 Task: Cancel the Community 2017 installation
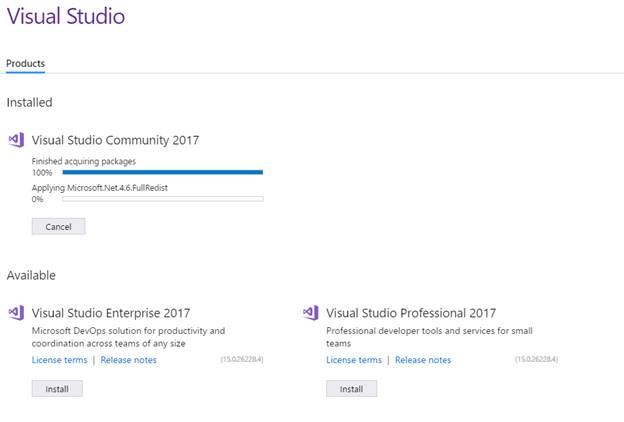[x=58, y=227]
